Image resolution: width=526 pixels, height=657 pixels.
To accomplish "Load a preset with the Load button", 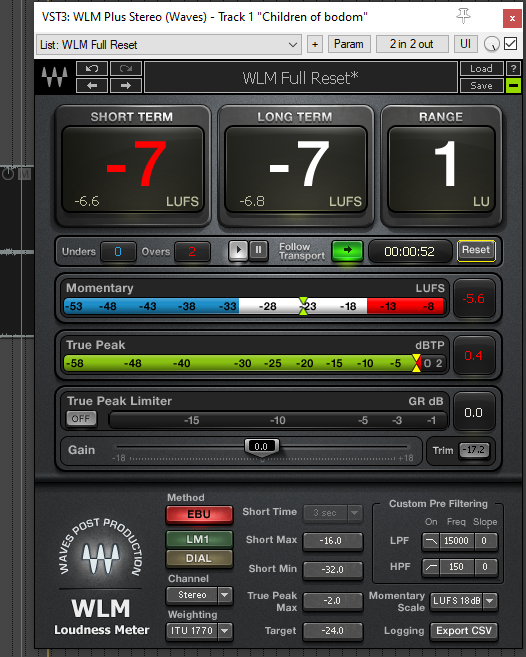I will (x=481, y=68).
